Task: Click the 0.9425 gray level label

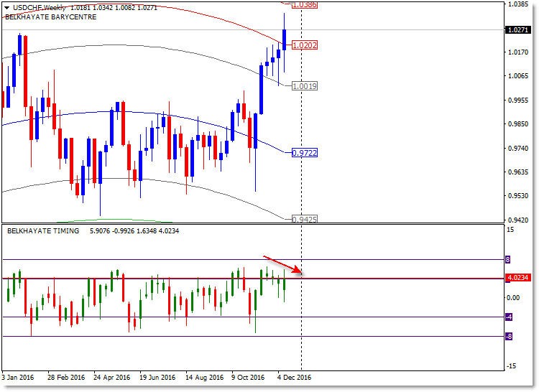Action: [x=305, y=219]
